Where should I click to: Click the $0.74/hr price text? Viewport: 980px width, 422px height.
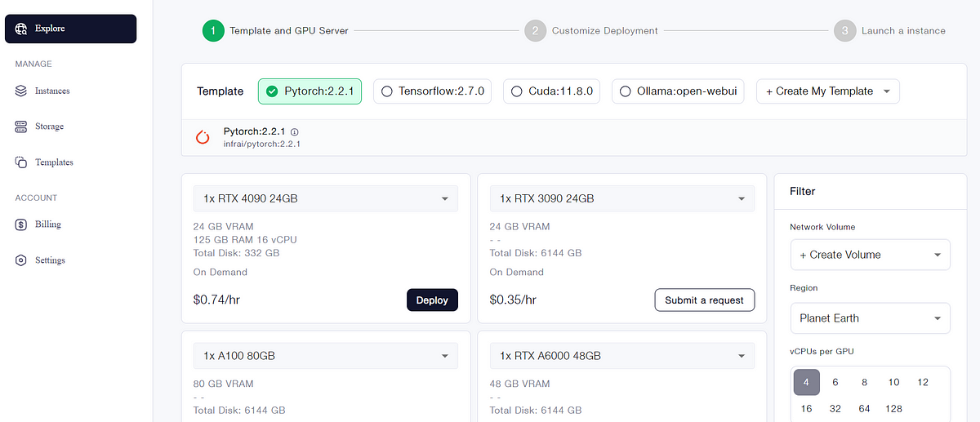(x=216, y=300)
